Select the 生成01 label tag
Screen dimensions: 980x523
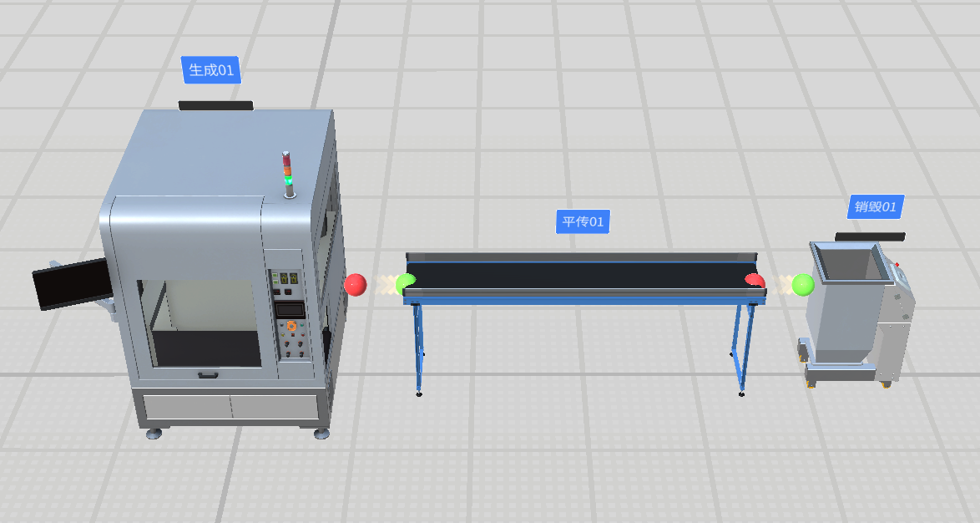[211, 70]
